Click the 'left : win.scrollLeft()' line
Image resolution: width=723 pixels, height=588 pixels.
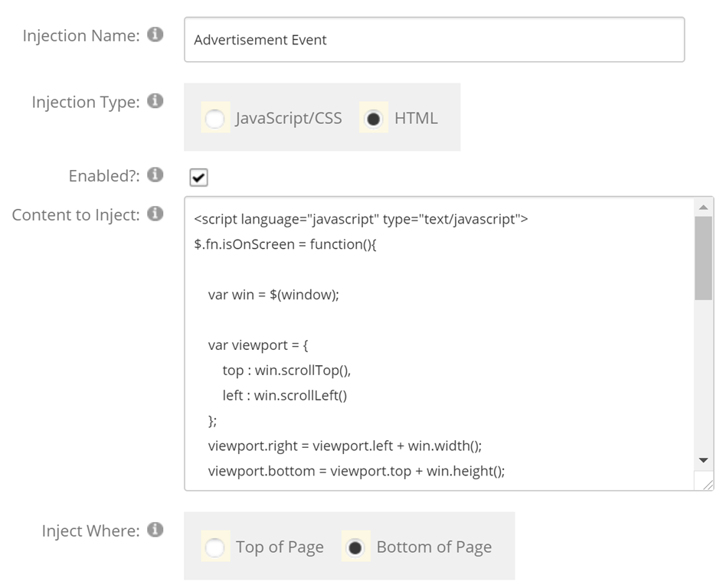tap(284, 395)
